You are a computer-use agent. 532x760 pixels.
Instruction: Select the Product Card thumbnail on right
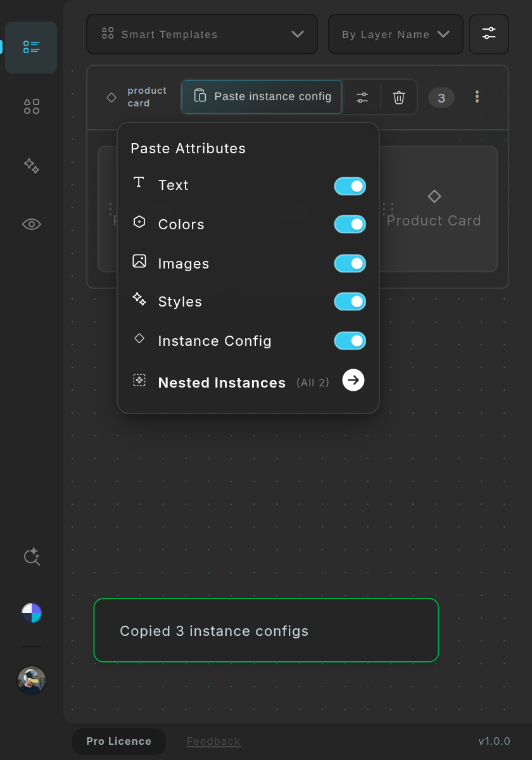tap(438, 209)
